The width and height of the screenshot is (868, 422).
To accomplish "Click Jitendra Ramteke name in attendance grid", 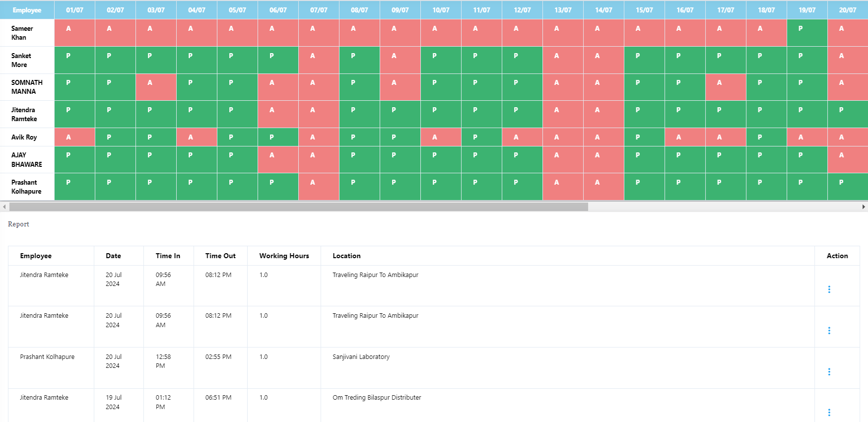I will [24, 114].
